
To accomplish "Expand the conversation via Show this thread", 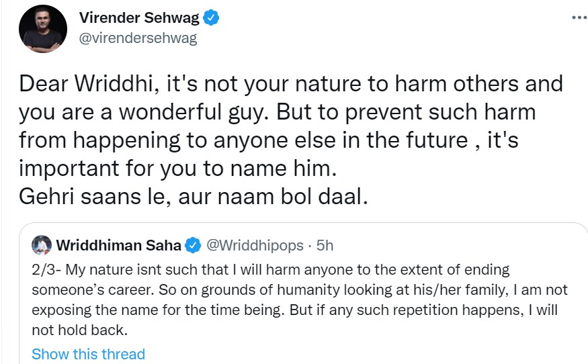I will point(88,353).
